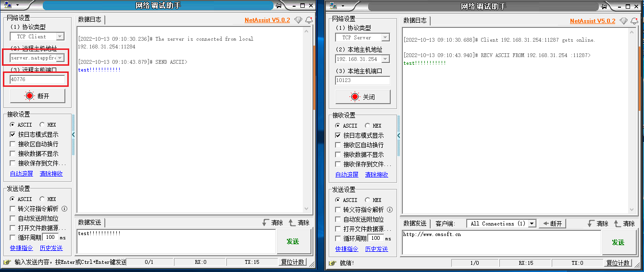Open the All Connections client dropdown
The height and width of the screenshot is (272, 644).
click(532, 224)
